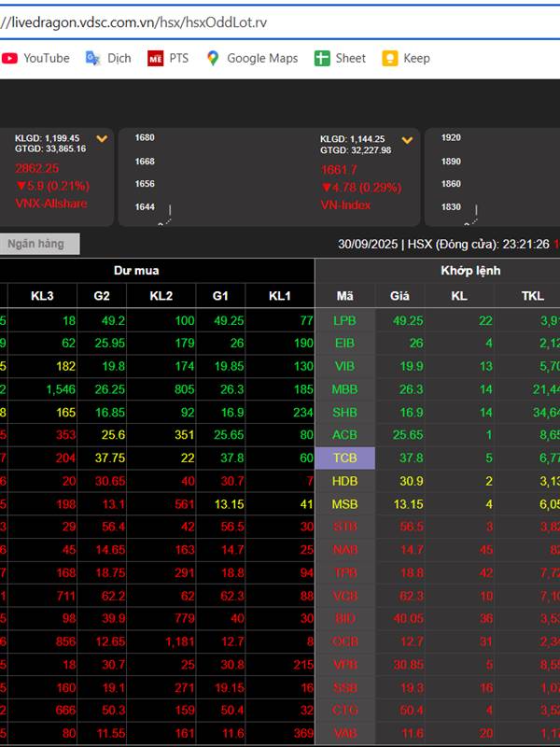Click the Giá column header
The width and height of the screenshot is (560, 747).
click(399, 296)
